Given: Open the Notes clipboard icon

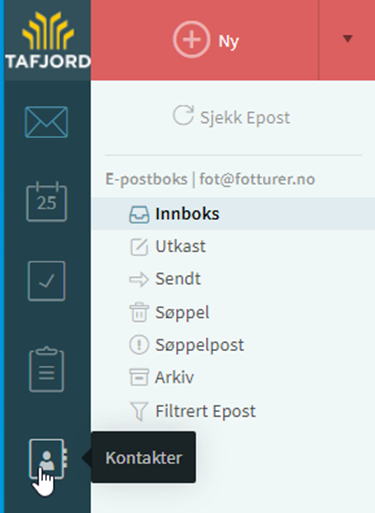Looking at the screenshot, I should (46, 369).
